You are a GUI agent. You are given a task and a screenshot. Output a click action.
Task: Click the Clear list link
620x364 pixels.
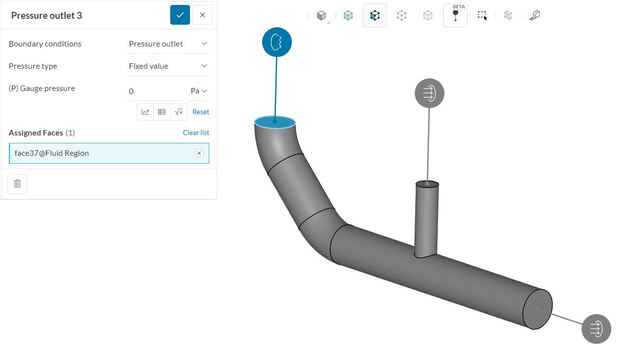click(196, 133)
